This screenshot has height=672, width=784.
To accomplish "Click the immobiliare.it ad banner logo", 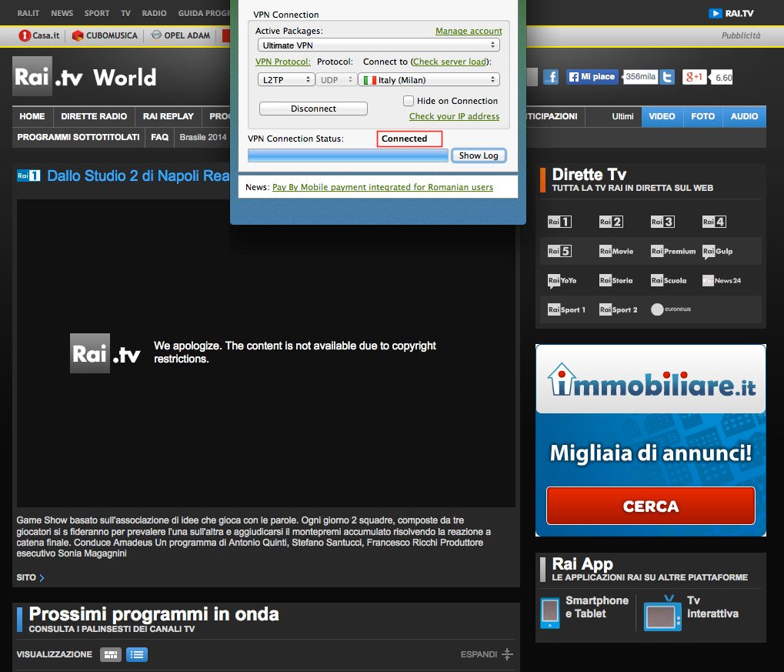I will [x=651, y=381].
